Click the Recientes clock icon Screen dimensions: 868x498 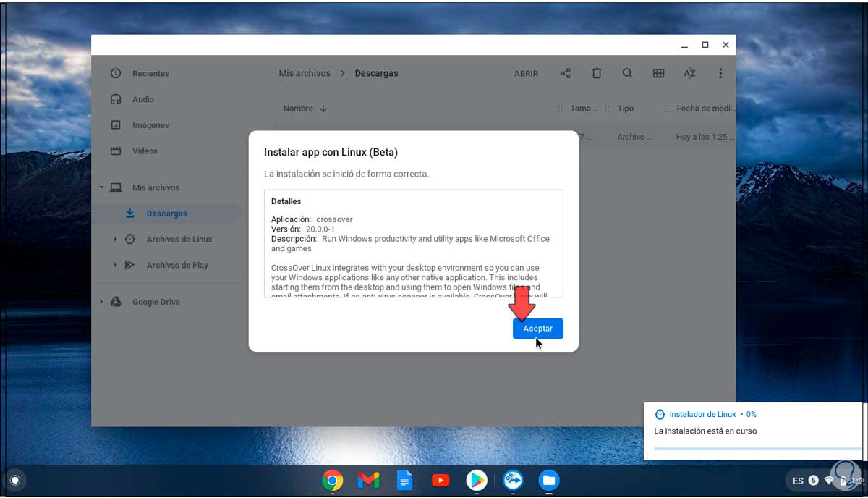pyautogui.click(x=116, y=74)
